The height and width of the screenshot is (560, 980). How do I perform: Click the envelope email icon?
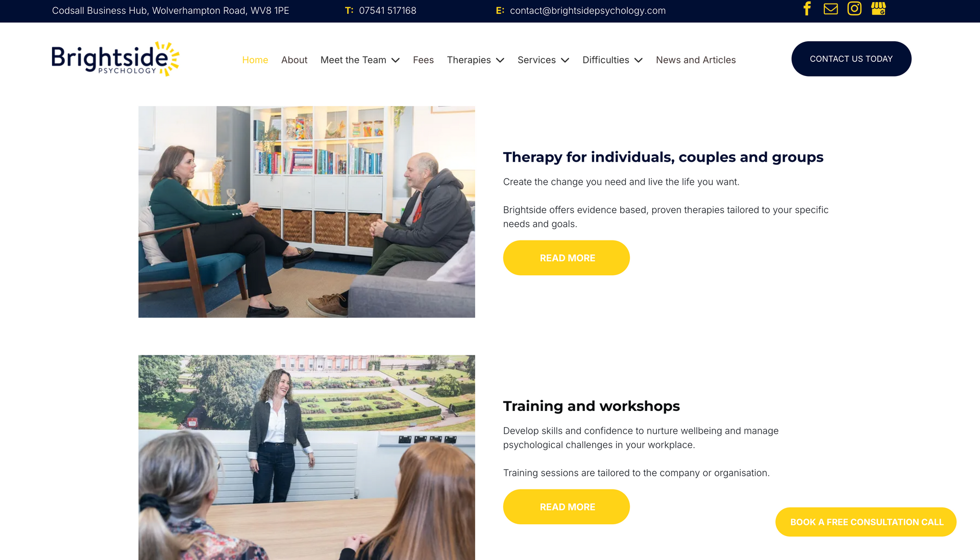point(830,9)
